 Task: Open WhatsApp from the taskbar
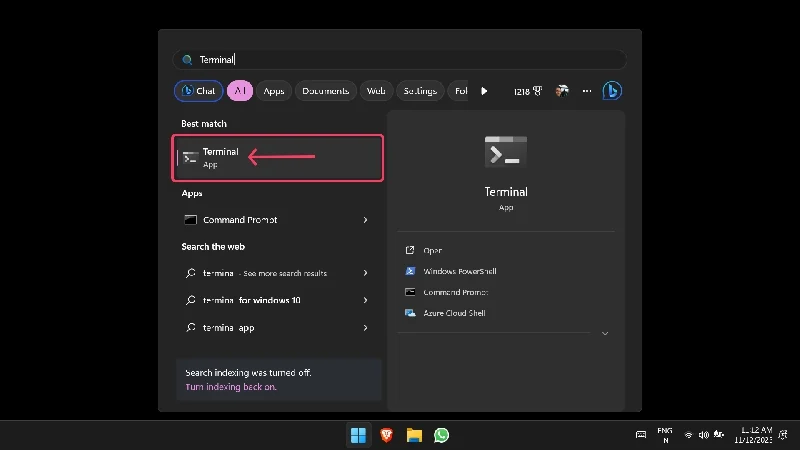click(441, 435)
